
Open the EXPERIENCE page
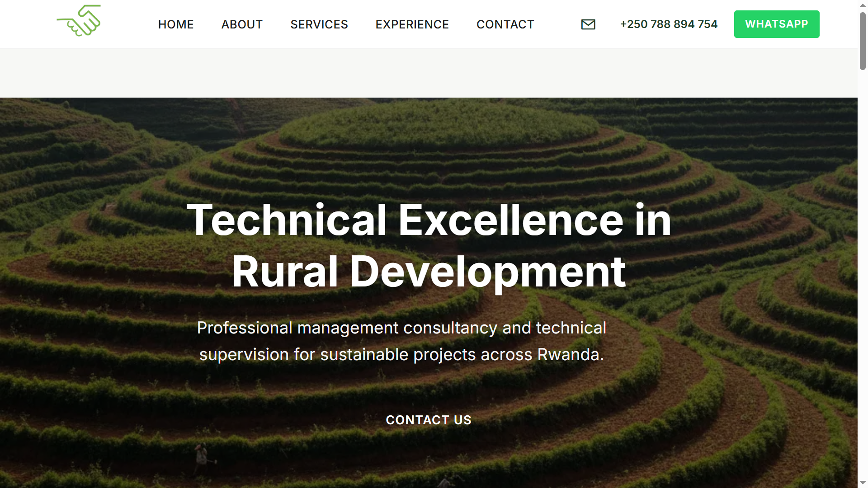pyautogui.click(x=412, y=24)
